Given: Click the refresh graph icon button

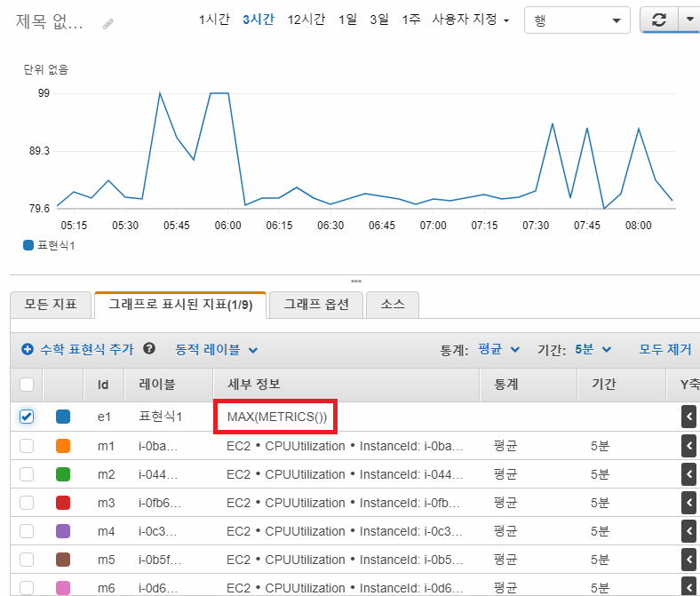Looking at the screenshot, I should pos(658,20).
